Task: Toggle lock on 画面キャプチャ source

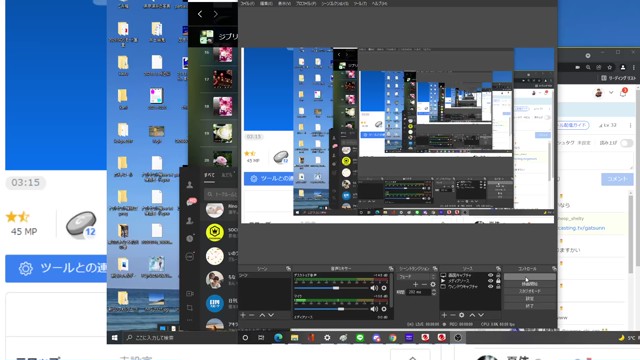Action: 498,276
